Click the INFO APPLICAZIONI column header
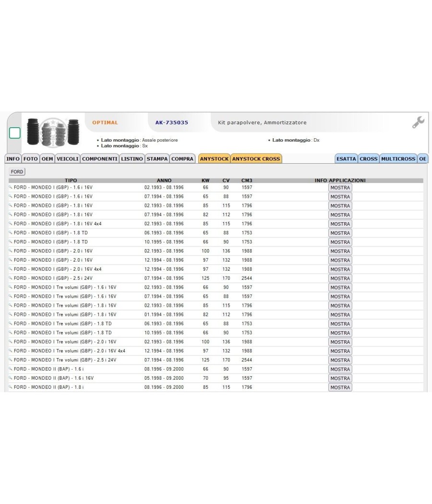The height and width of the screenshot is (504, 432). (340, 180)
